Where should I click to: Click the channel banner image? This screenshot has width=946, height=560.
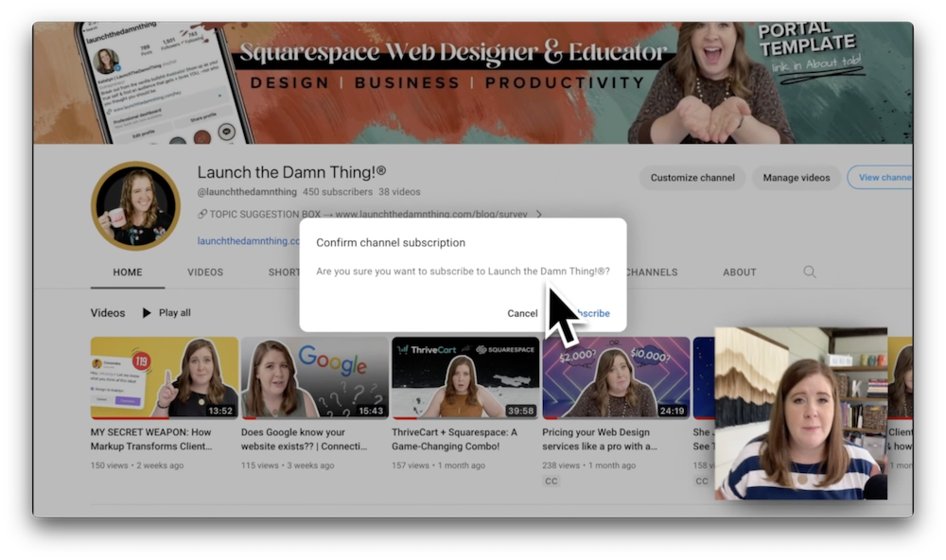click(473, 82)
